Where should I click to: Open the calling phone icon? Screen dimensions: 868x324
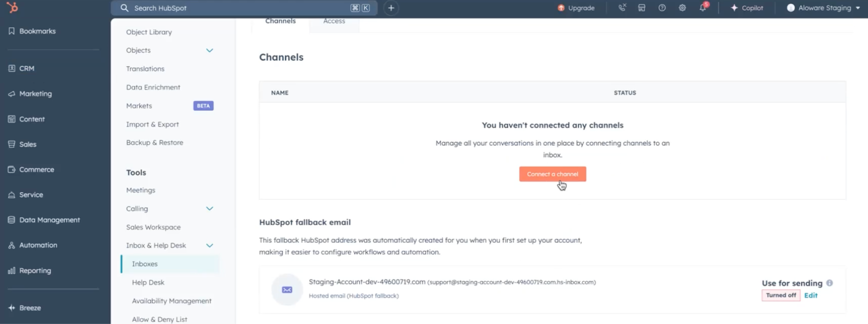[x=622, y=8]
